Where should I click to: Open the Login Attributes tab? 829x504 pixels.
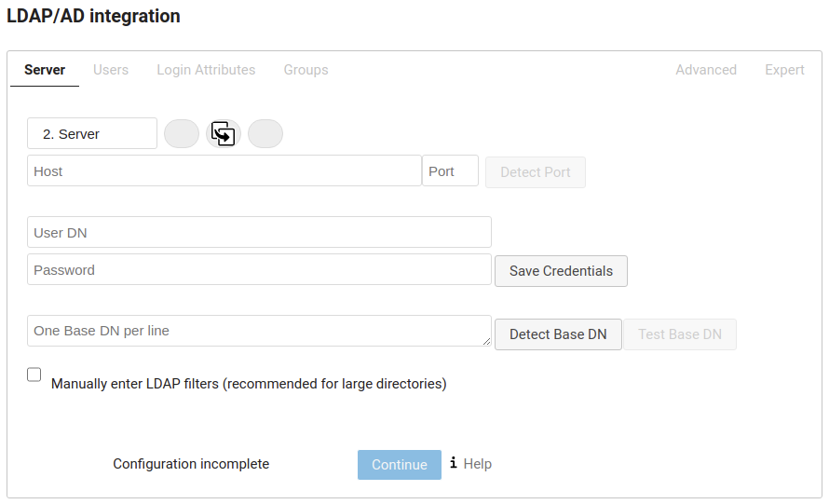point(206,70)
